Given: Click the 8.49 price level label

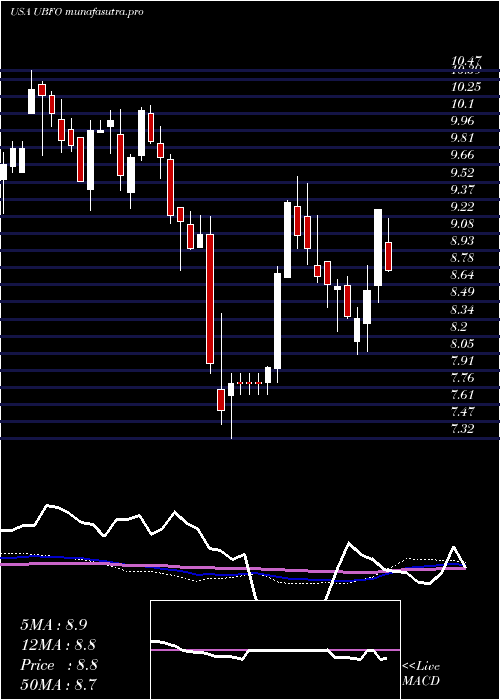Looking at the screenshot, I should coord(464,292).
